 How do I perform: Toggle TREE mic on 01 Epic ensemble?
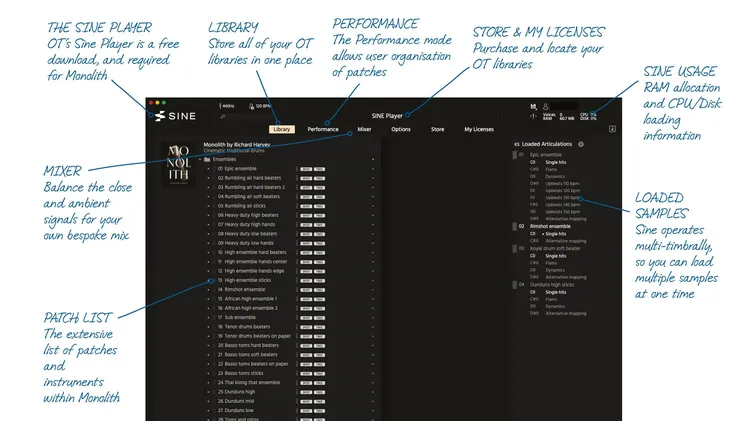point(319,169)
